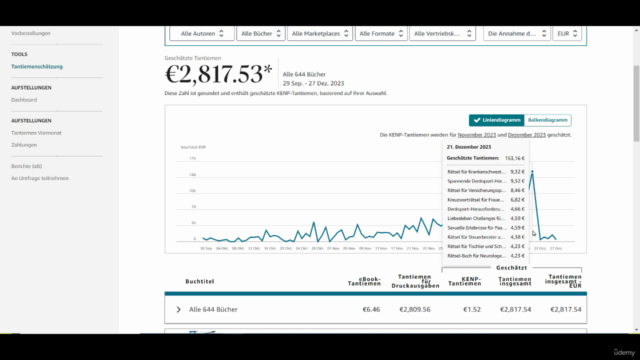Image resolution: width=640 pixels, height=360 pixels.
Task: Click the Denksport-Herausforderu... tooltip entry
Action: point(486,209)
